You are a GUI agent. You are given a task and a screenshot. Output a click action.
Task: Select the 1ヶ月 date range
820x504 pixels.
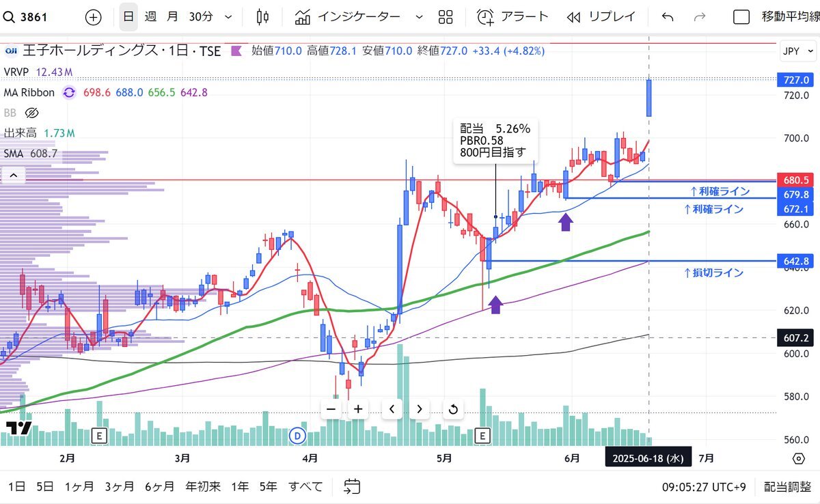79,486
